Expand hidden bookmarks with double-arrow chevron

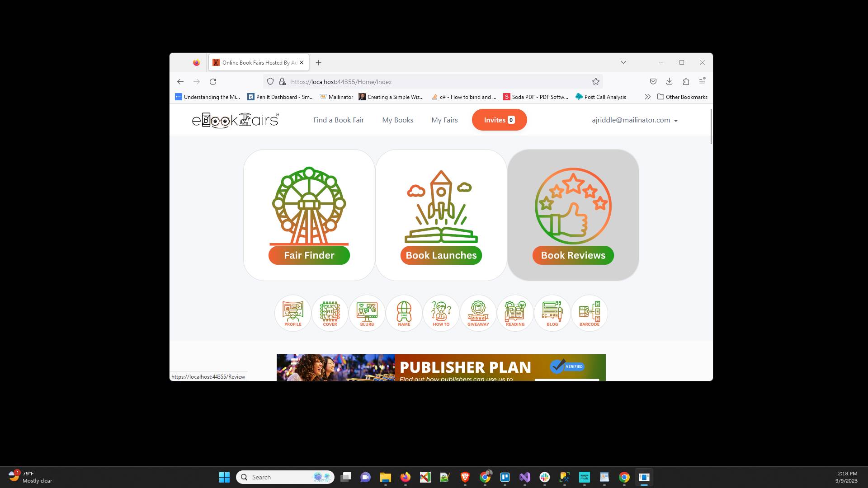647,96
